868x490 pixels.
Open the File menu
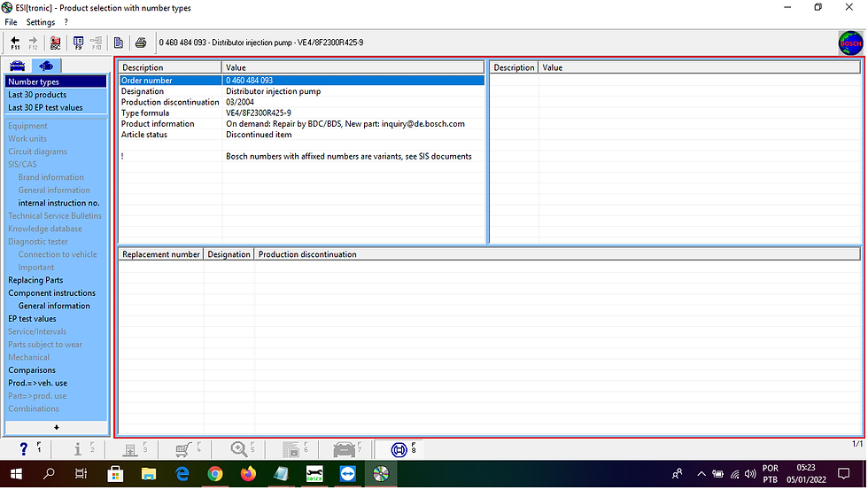click(x=11, y=22)
